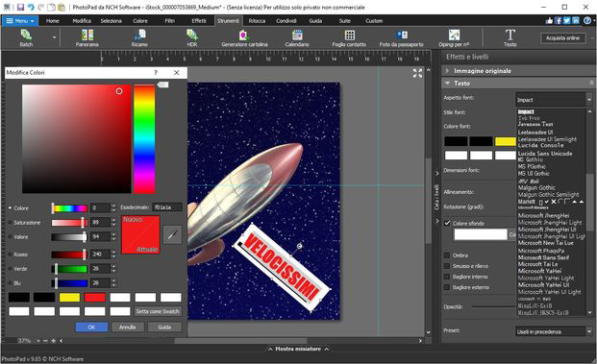Click the Facebook share icon
The image size is (597, 364).
pyautogui.click(x=559, y=20)
